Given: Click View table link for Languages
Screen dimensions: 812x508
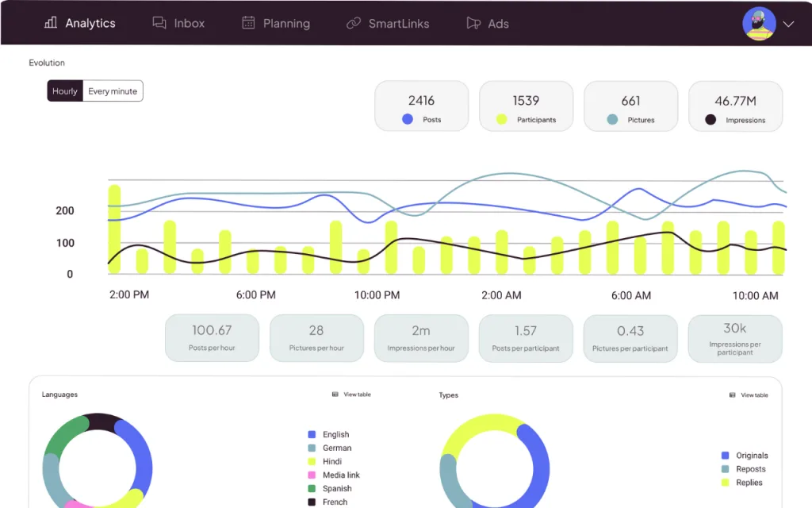Looking at the screenshot, I should pyautogui.click(x=357, y=394).
